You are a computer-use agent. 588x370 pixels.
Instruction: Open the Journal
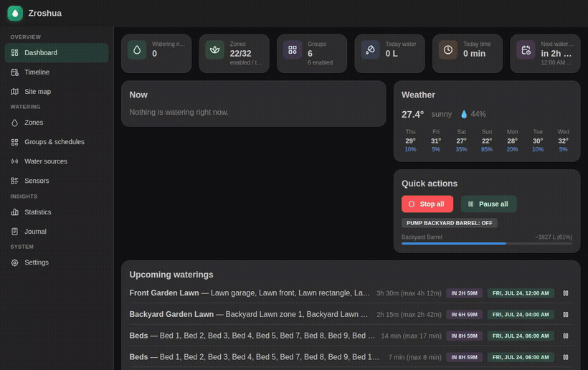(x=57, y=232)
